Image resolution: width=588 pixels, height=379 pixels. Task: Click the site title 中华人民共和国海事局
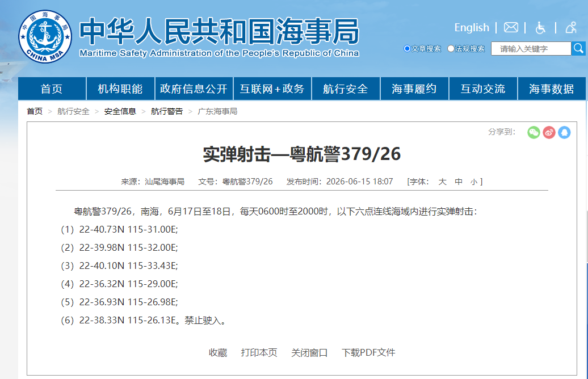click(220, 31)
